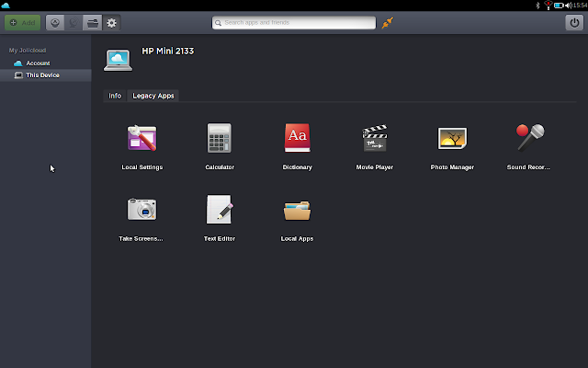Focus the Search apps and friends field
588x368 pixels.
[x=294, y=22]
